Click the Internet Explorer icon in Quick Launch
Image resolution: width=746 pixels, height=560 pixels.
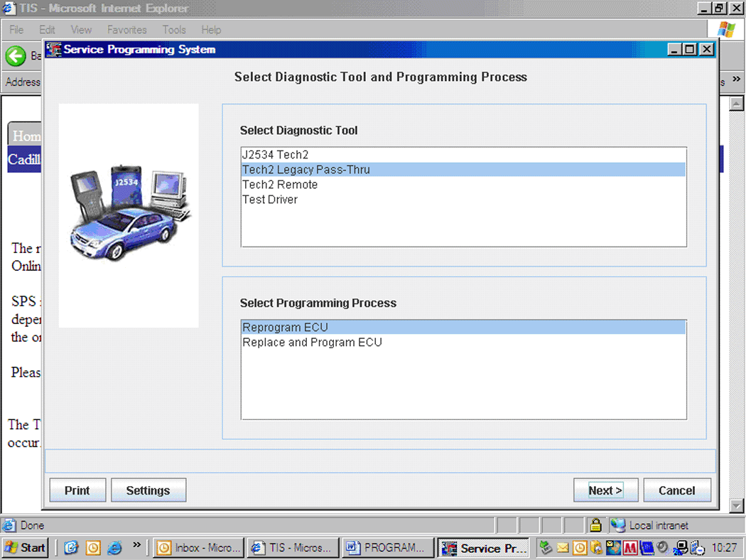coord(114,548)
